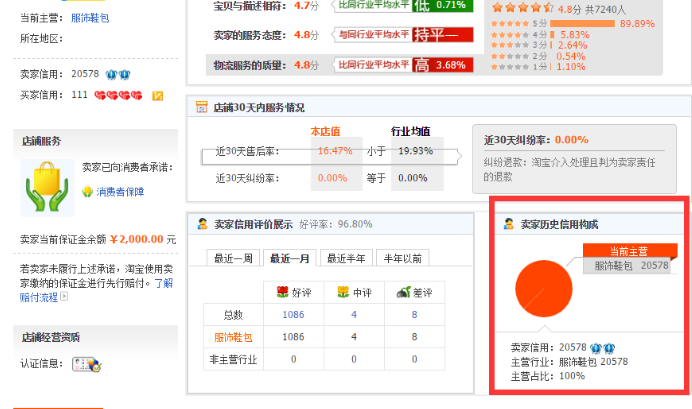Click the total negative reviews count 8
Screen dimensions: 692x409
pos(414,315)
